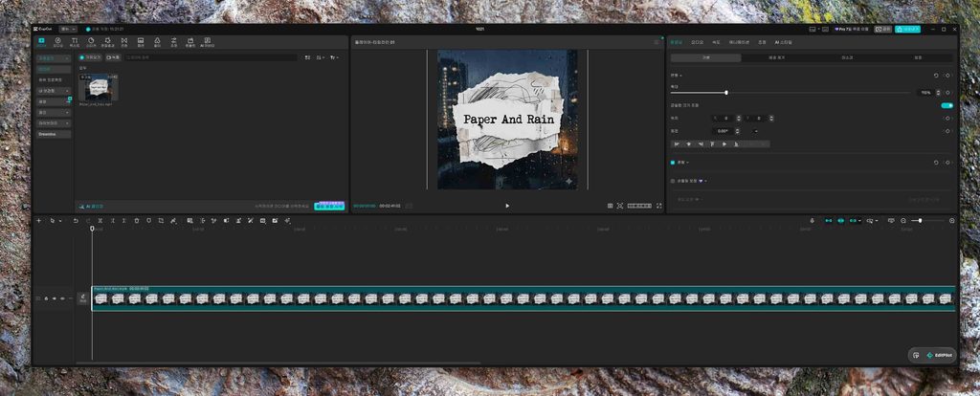The image size is (980, 396).
Task: Open the Text tool tab
Action: (x=75, y=42)
